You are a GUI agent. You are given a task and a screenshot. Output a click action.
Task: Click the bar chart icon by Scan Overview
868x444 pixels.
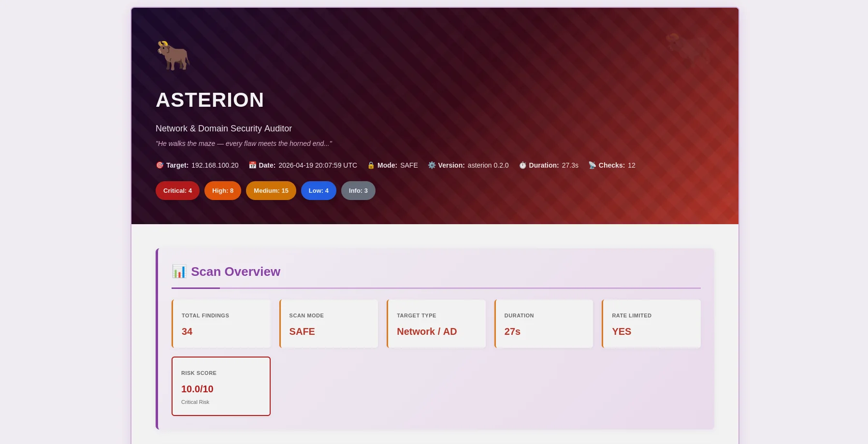pyautogui.click(x=179, y=272)
